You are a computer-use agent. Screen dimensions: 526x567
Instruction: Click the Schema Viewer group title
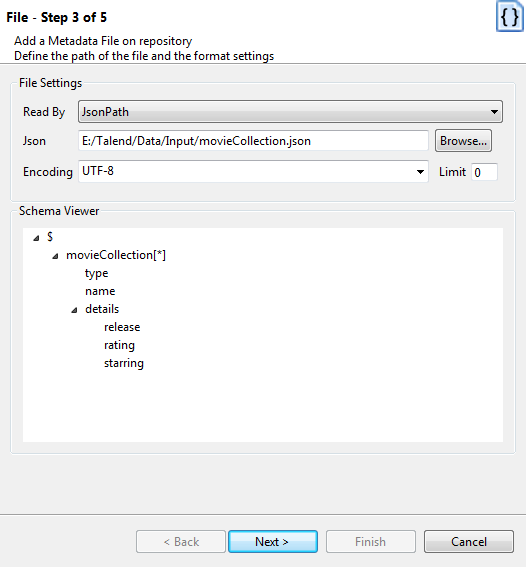[x=59, y=211]
